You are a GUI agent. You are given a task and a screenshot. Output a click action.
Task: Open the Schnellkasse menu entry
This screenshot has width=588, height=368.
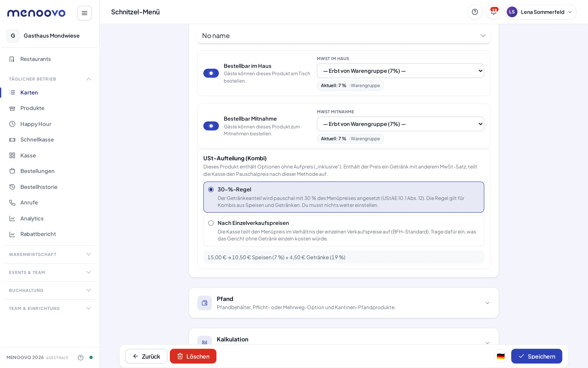coord(50,140)
